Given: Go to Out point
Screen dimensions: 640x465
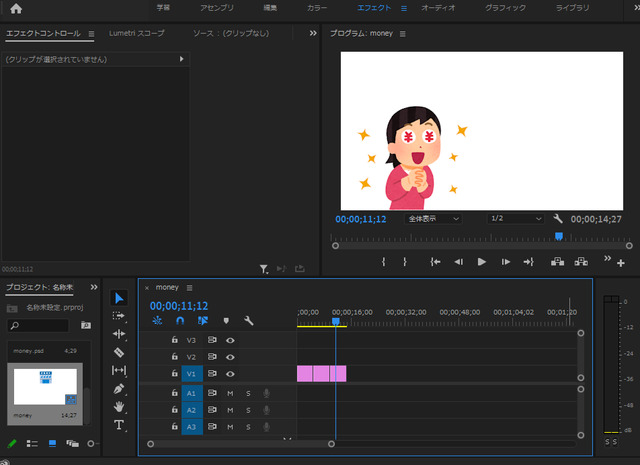Looking at the screenshot, I should pyautogui.click(x=529, y=262).
